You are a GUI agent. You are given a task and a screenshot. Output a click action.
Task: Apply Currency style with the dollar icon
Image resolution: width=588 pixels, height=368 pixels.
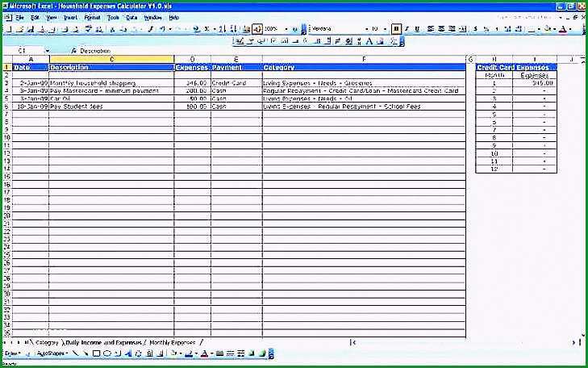476,29
